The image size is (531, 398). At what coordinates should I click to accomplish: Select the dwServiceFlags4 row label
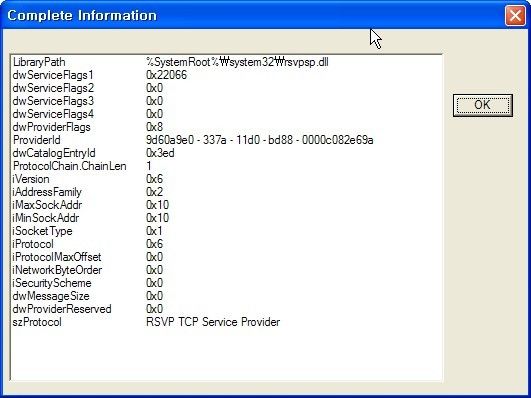tap(53, 114)
